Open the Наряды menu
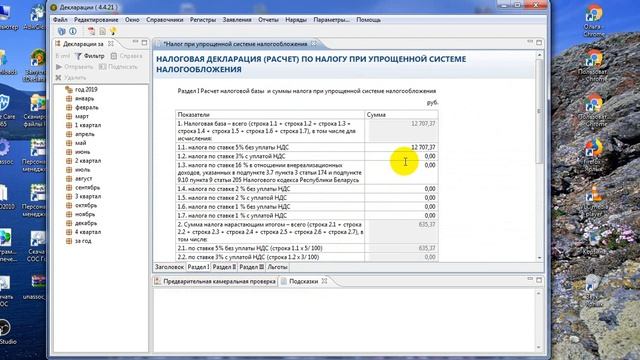640x360 pixels. point(296,20)
